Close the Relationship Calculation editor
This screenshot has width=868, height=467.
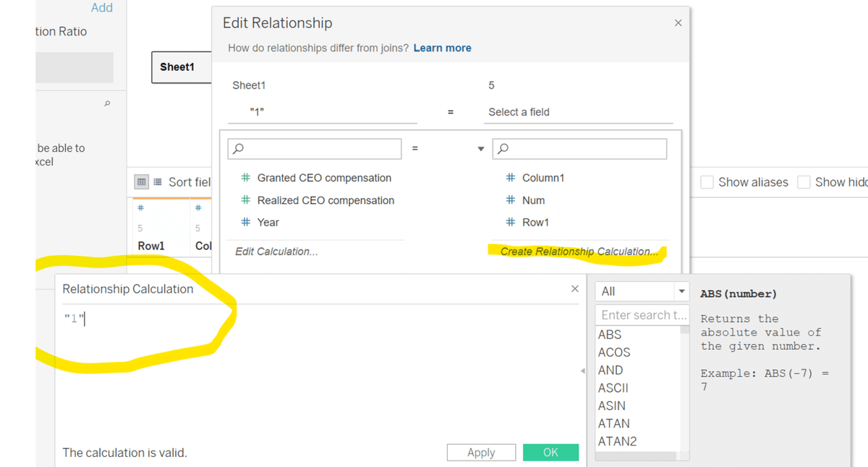[x=574, y=289]
